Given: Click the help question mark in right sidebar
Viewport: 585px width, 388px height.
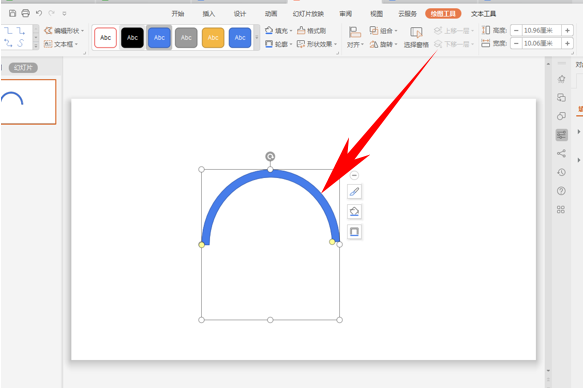Looking at the screenshot, I should pyautogui.click(x=561, y=191).
